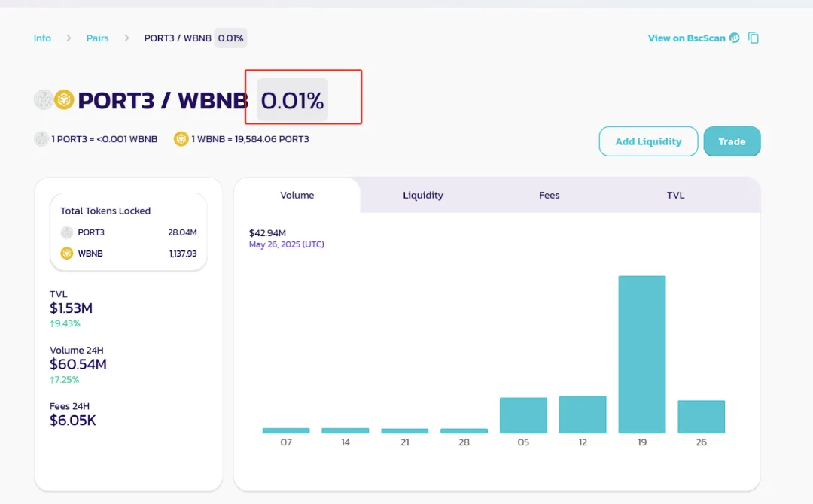Screen dimensions: 813x504
Task: Select the volume bar labeled 05
Action: coord(523,415)
